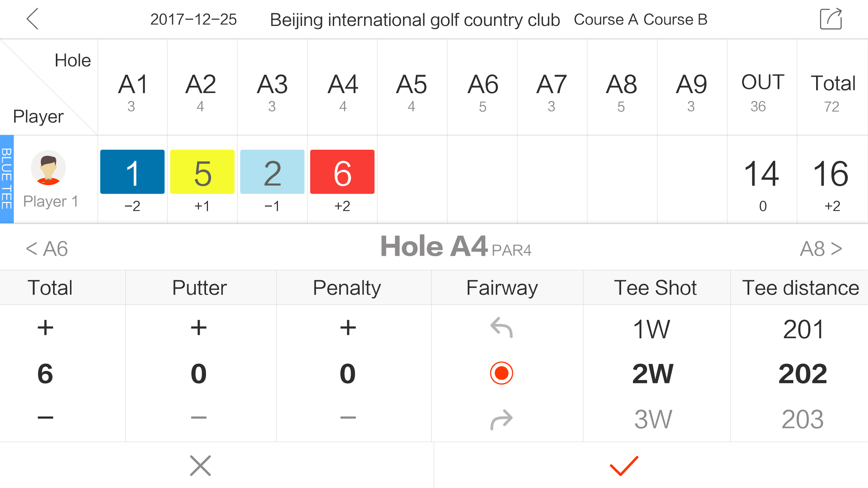Tap the back arrow icon
The height and width of the screenshot is (488, 868).
pyautogui.click(x=32, y=19)
